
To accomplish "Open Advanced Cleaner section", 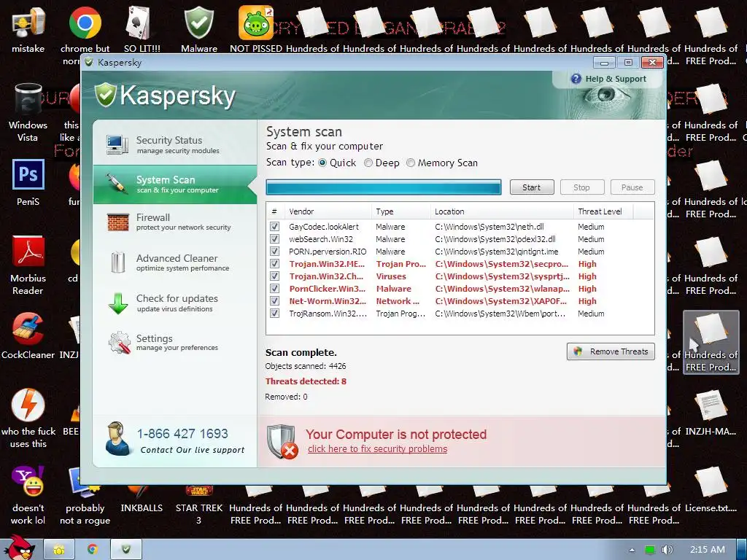I will (x=175, y=262).
